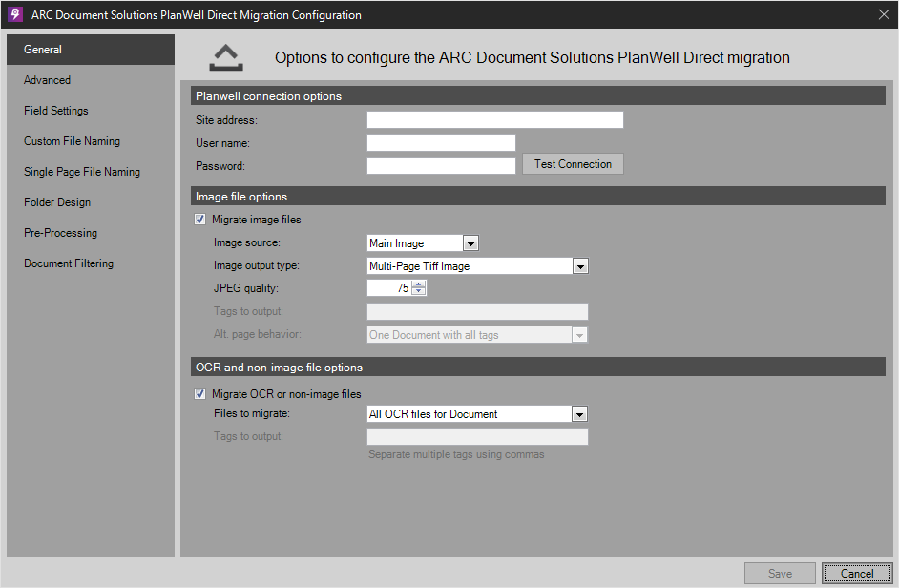The height and width of the screenshot is (588, 899).
Task: Click the dialog heading about configuring the migration
Action: (x=533, y=57)
